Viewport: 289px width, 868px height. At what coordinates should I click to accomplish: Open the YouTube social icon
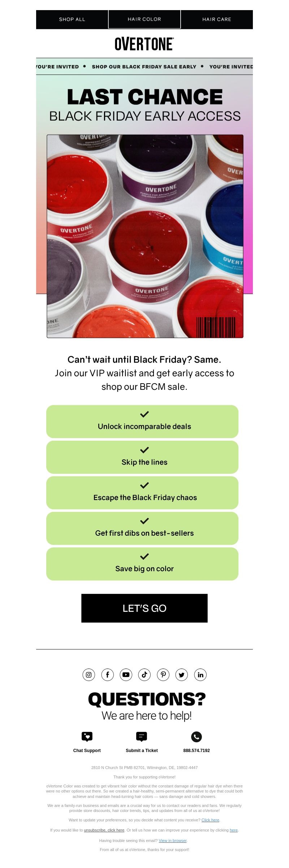tap(126, 674)
